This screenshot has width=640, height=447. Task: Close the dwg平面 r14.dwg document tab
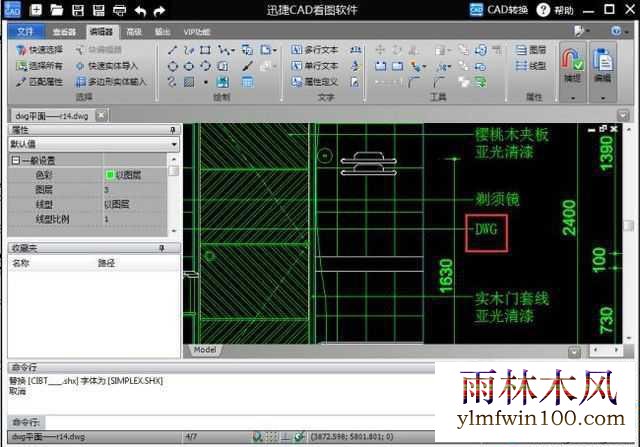coord(101,116)
